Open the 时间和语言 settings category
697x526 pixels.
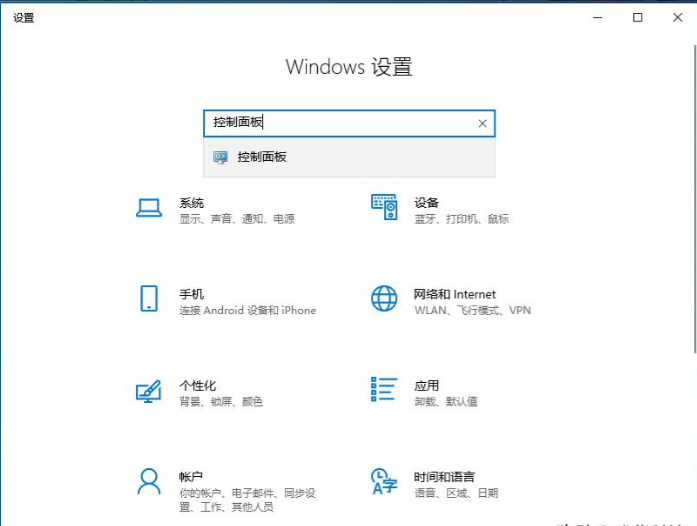pyautogui.click(x=444, y=477)
